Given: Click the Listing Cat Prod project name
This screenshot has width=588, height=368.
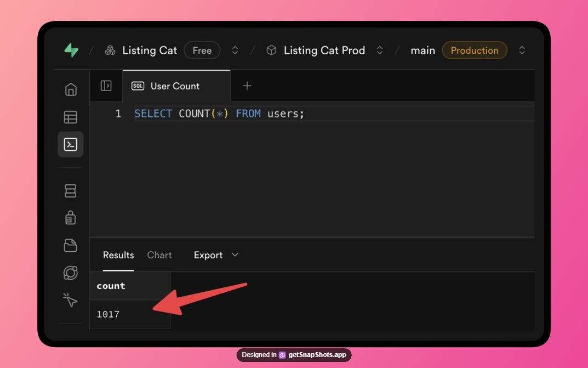Looking at the screenshot, I should coord(324,50).
